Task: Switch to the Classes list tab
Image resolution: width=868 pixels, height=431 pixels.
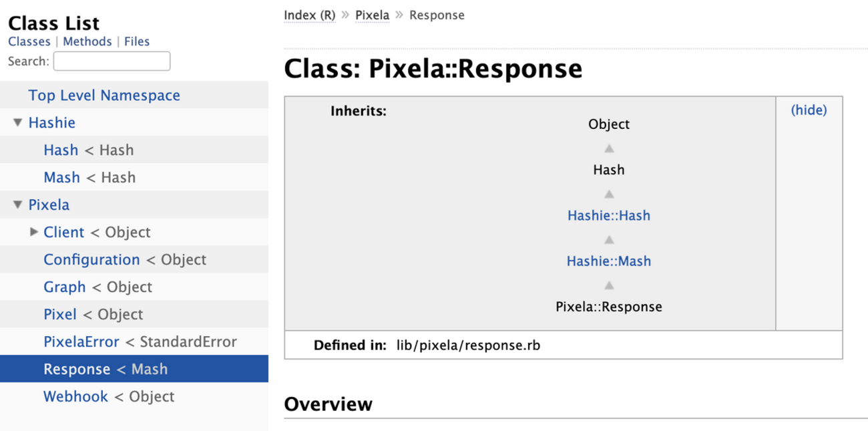Action: click(x=29, y=41)
